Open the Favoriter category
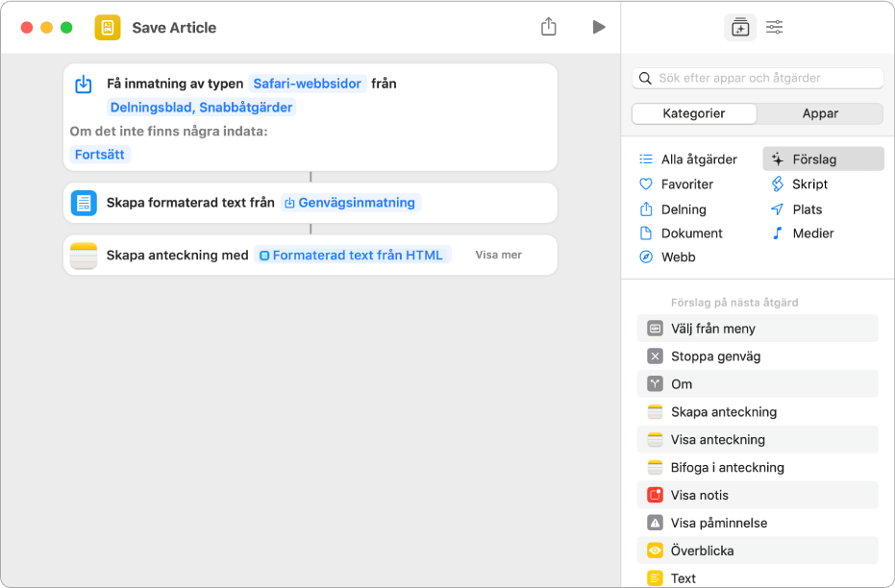The height and width of the screenshot is (588, 895). [x=686, y=184]
